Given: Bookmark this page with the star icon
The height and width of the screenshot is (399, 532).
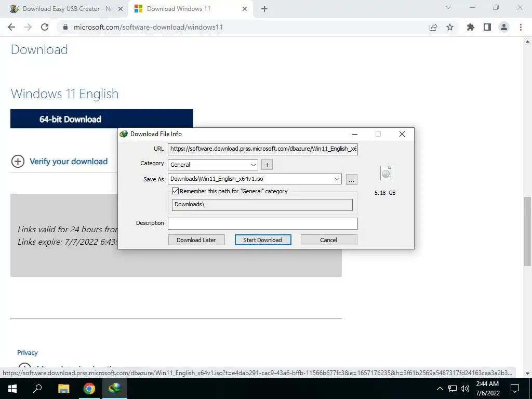Looking at the screenshot, I should [450, 27].
